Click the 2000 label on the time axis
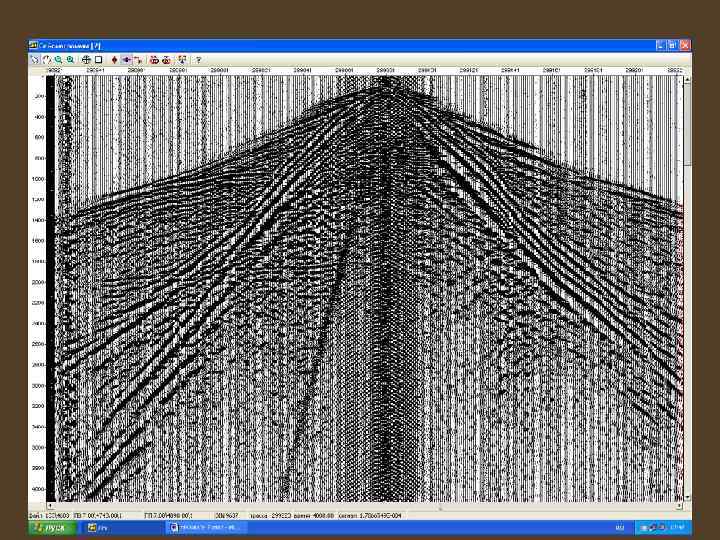 coord(39,282)
